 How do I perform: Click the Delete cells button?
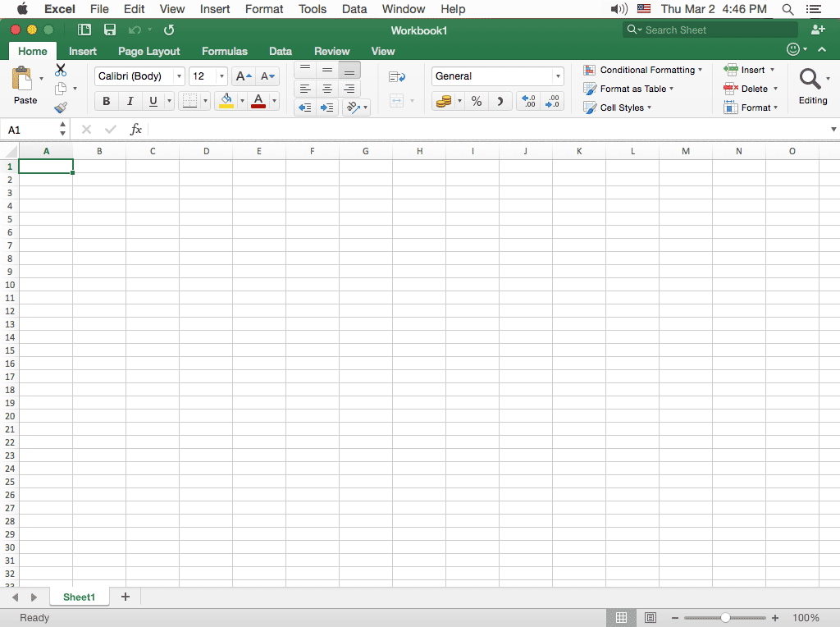750,89
